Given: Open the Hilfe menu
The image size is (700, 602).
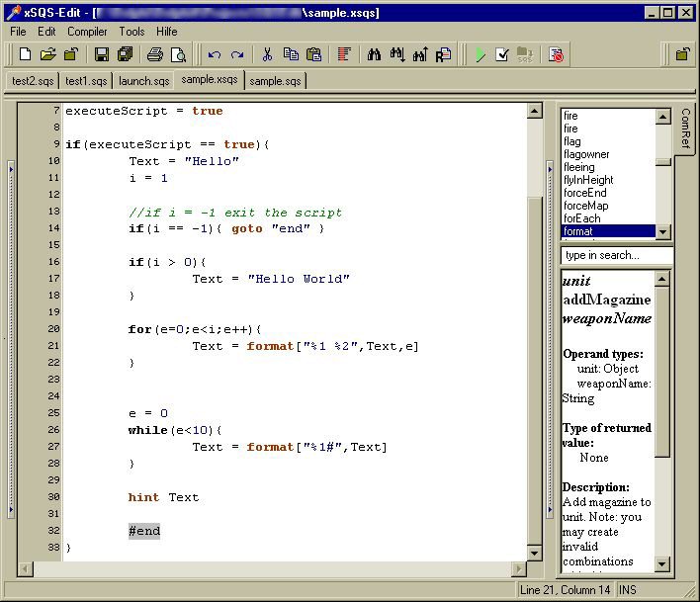Looking at the screenshot, I should tap(166, 32).
